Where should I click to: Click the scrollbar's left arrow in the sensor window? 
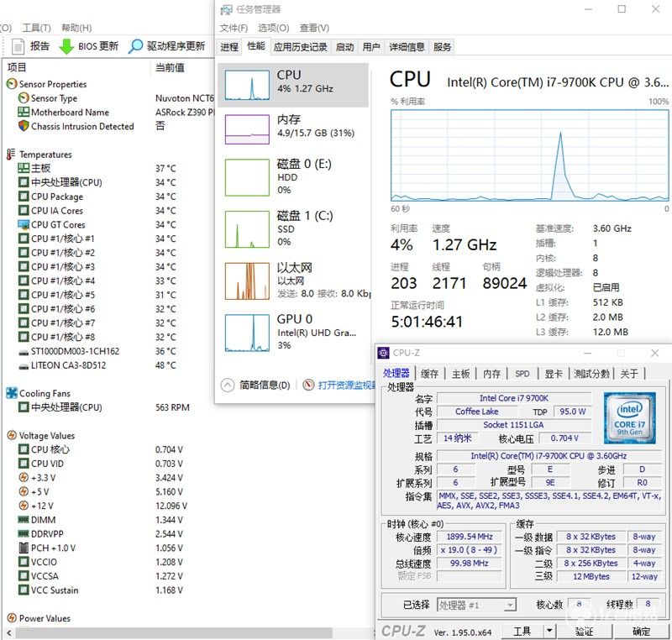coord(8,632)
